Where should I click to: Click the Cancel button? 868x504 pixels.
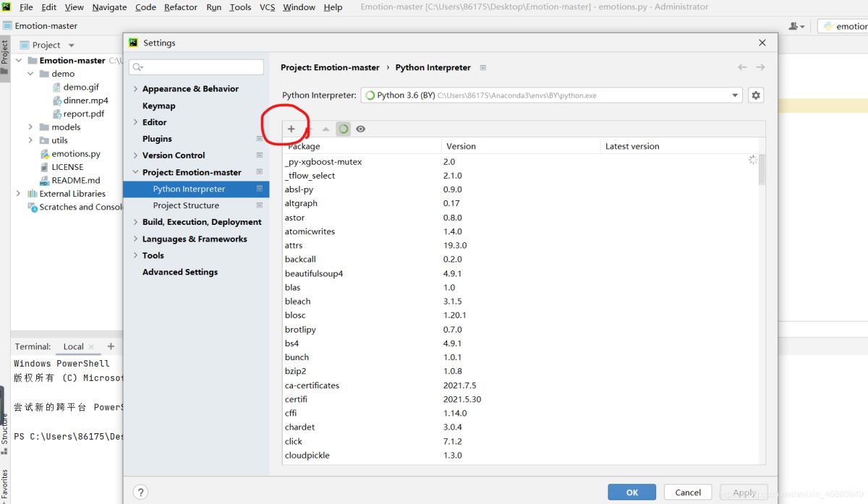[x=687, y=492]
